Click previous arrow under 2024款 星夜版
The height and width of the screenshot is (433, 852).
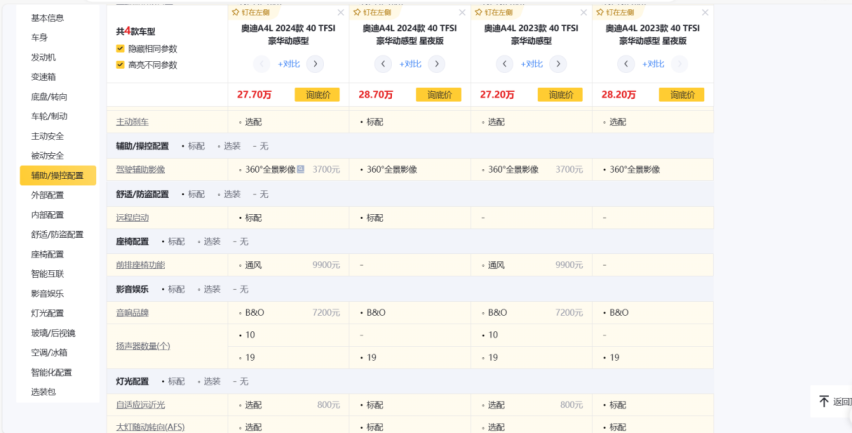pos(383,64)
